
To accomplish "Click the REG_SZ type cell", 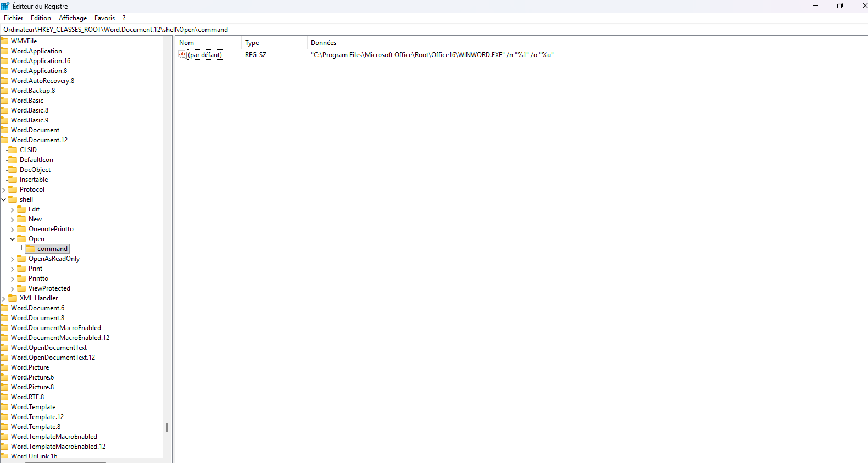I will tap(255, 55).
